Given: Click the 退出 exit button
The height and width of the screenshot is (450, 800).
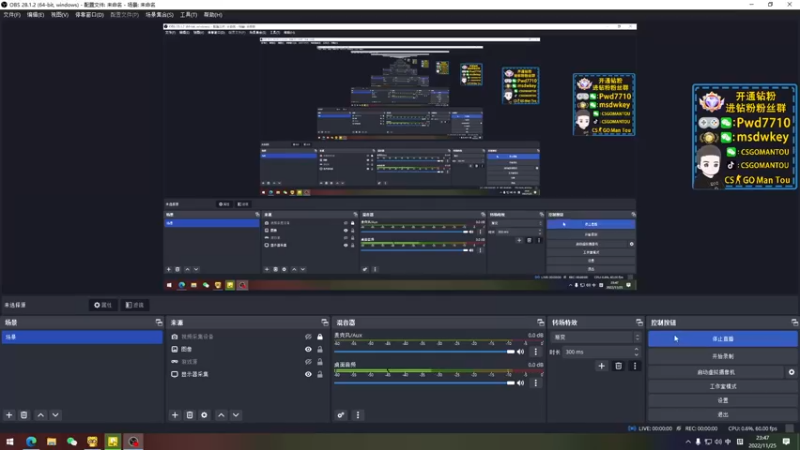Looking at the screenshot, I should tap(722, 414).
